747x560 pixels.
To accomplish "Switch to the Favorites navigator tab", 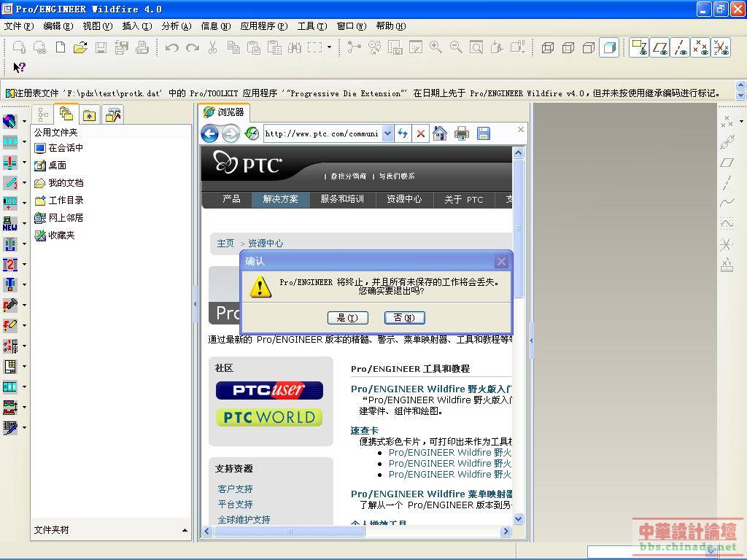I will (x=90, y=114).
